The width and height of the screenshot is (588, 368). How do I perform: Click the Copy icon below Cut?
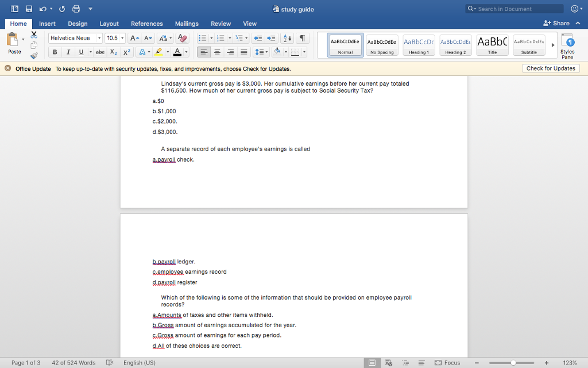tap(34, 45)
